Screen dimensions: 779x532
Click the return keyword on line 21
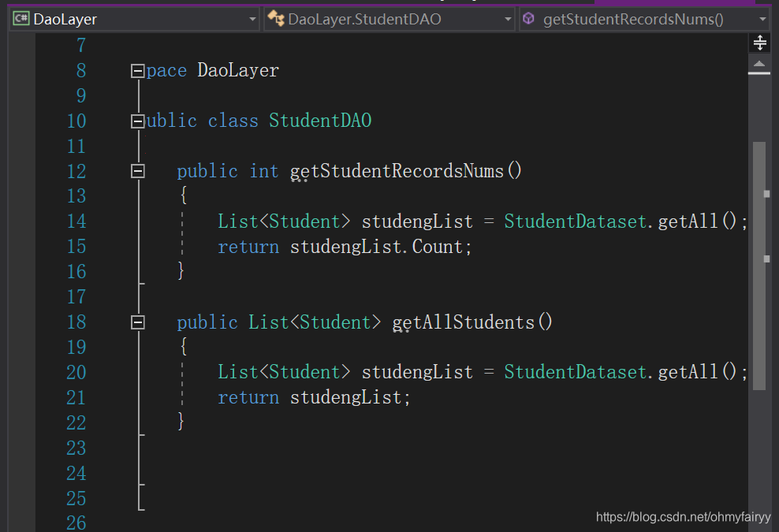(x=248, y=397)
